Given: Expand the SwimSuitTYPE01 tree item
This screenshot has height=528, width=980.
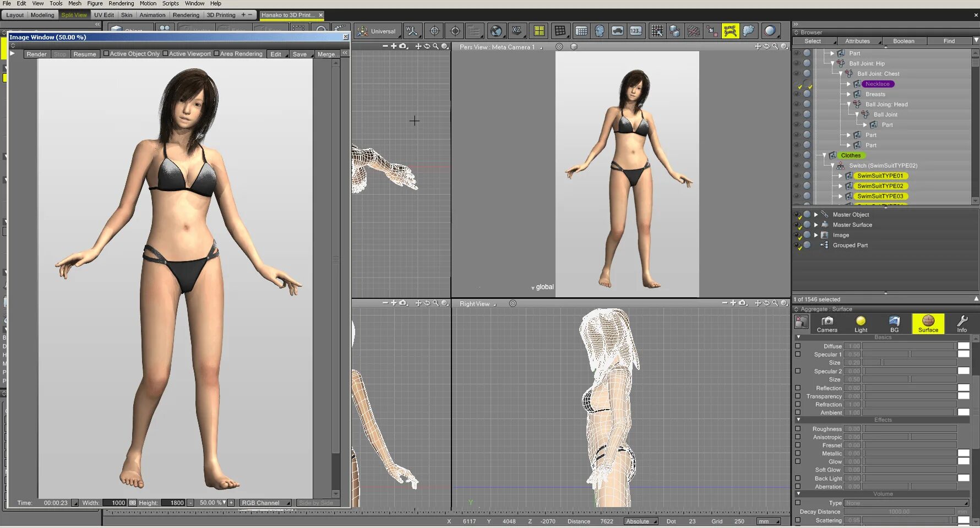Looking at the screenshot, I should pyautogui.click(x=840, y=176).
